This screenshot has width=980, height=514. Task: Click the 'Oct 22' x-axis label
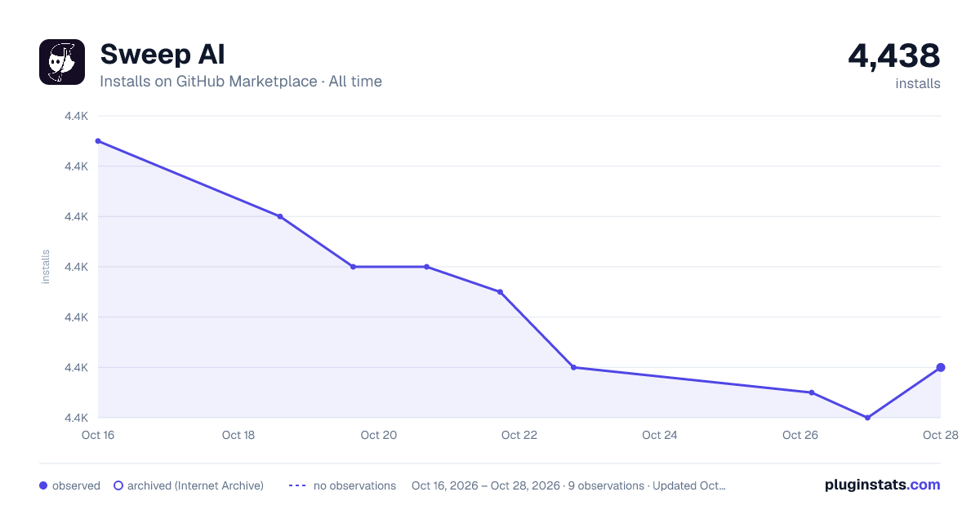pos(519,435)
